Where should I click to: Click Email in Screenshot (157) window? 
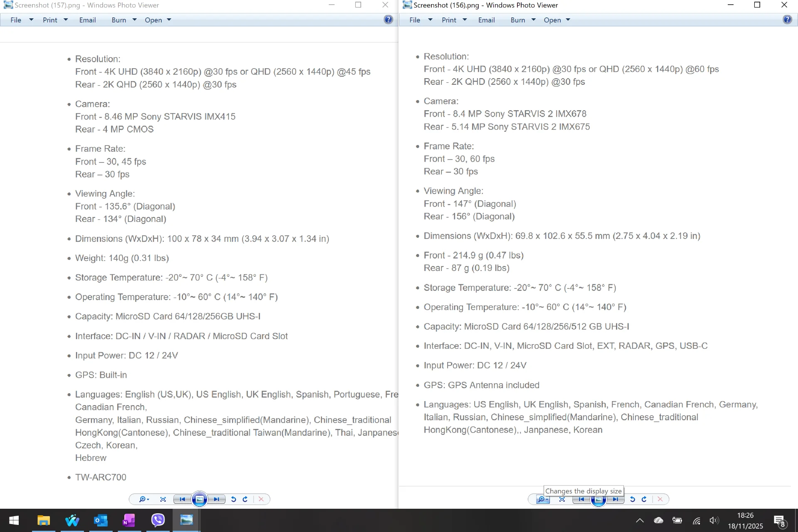tap(87, 20)
